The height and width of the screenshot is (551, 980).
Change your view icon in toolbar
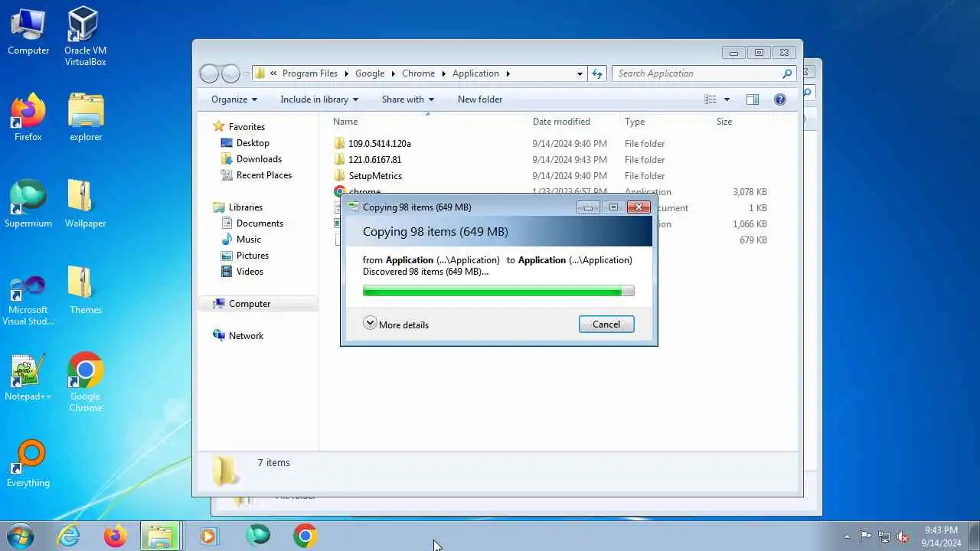[710, 99]
